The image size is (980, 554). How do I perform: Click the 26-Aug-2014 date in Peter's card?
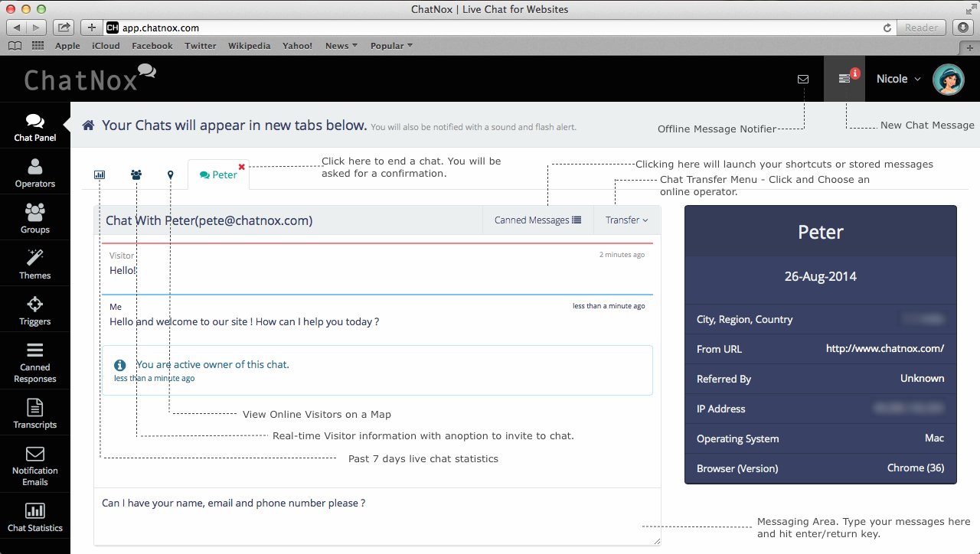pyautogui.click(x=820, y=276)
